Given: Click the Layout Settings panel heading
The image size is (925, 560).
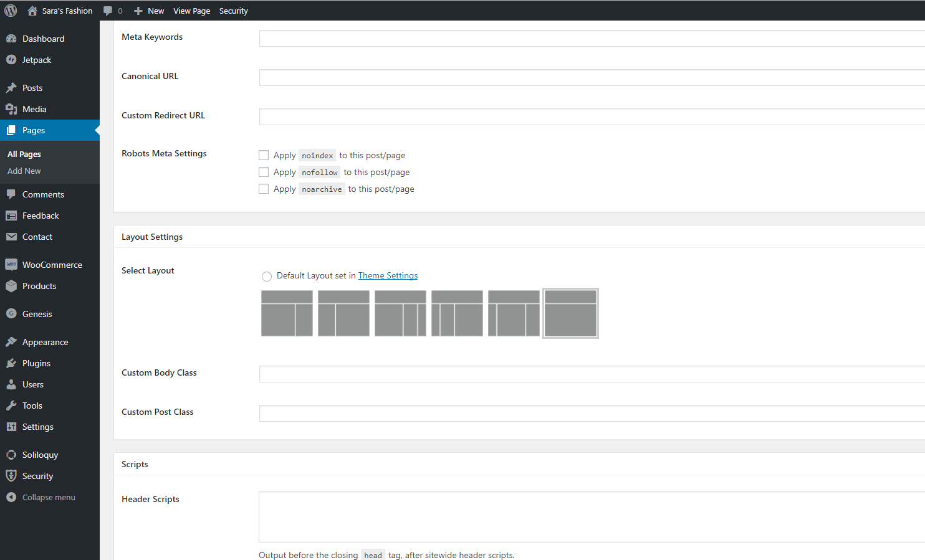Looking at the screenshot, I should (152, 237).
